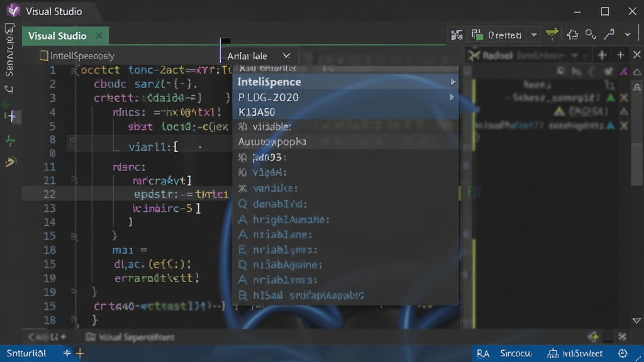This screenshot has width=644, height=362.
Task: Select the Visual Studio document tab
Action: tap(65, 36)
